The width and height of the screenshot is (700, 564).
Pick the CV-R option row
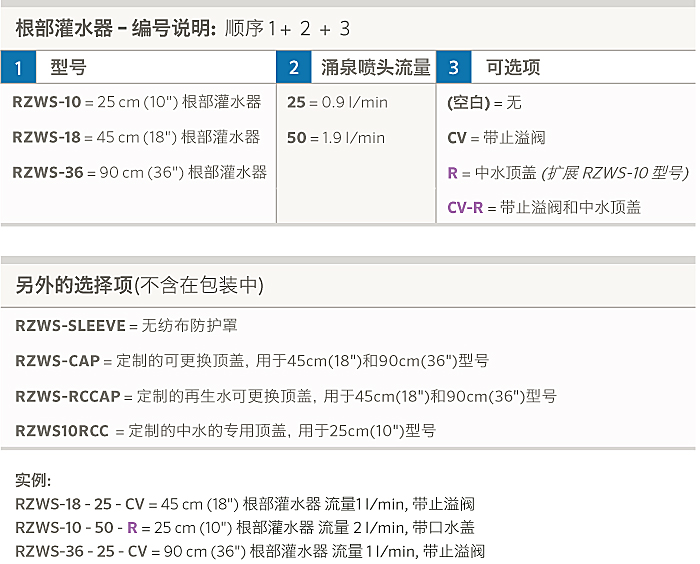543,208
